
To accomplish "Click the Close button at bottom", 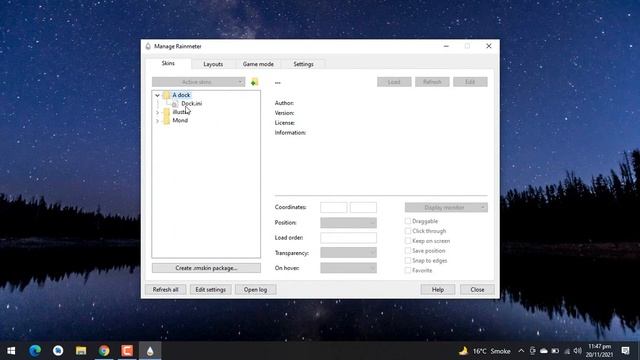I will tap(477, 289).
